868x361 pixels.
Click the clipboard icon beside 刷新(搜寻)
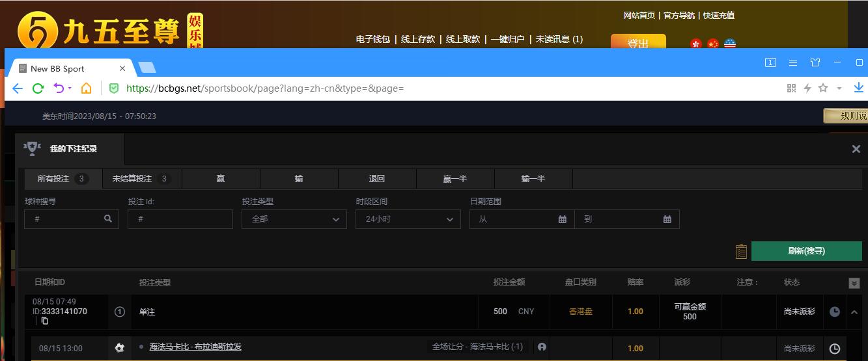pyautogui.click(x=740, y=251)
